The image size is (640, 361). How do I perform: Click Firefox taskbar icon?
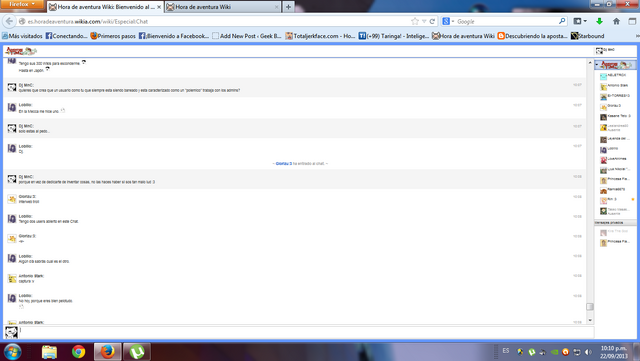pyautogui.click(x=108, y=352)
